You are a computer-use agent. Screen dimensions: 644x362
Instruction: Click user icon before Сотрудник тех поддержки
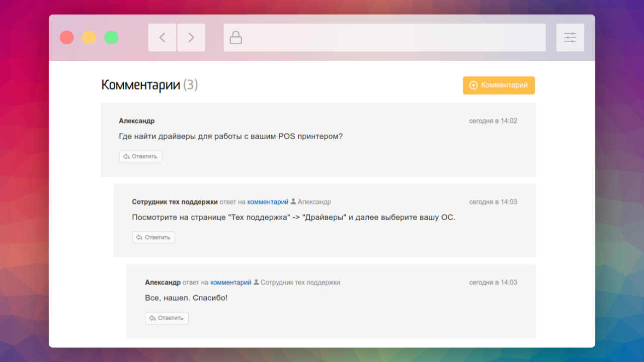click(x=256, y=283)
